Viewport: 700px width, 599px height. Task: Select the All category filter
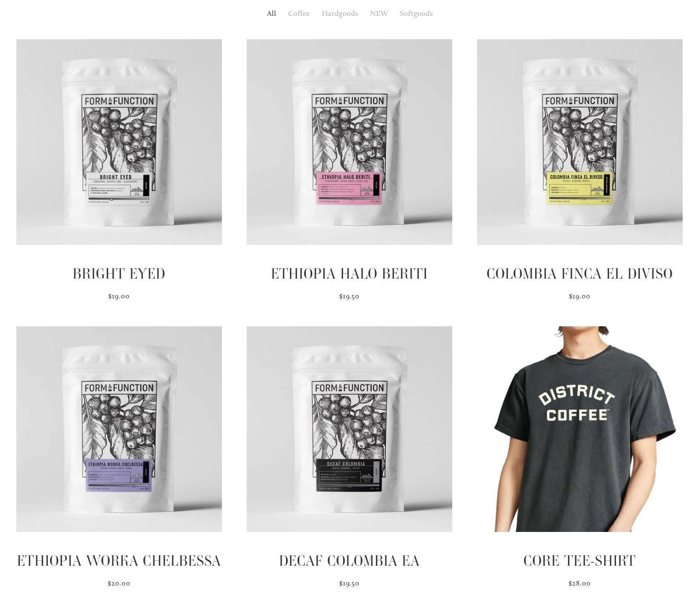coord(271,13)
